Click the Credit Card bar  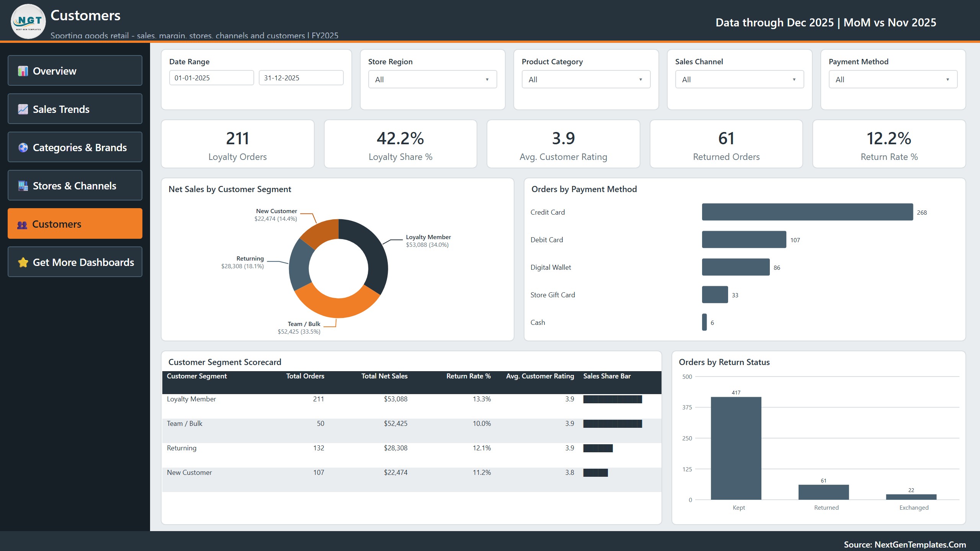pyautogui.click(x=807, y=212)
